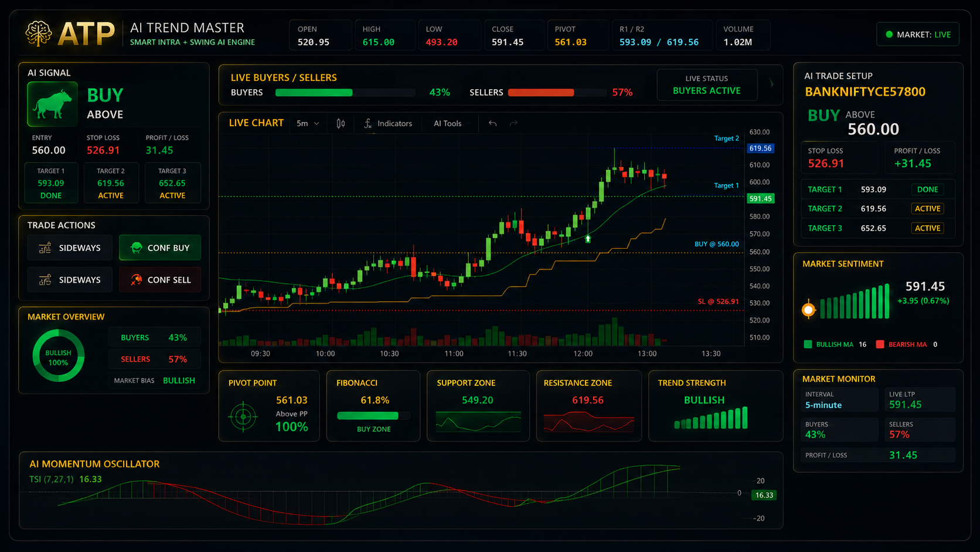Click the Pivot Point crosshair target icon
Screen dimensions: 980x552
(x=243, y=416)
